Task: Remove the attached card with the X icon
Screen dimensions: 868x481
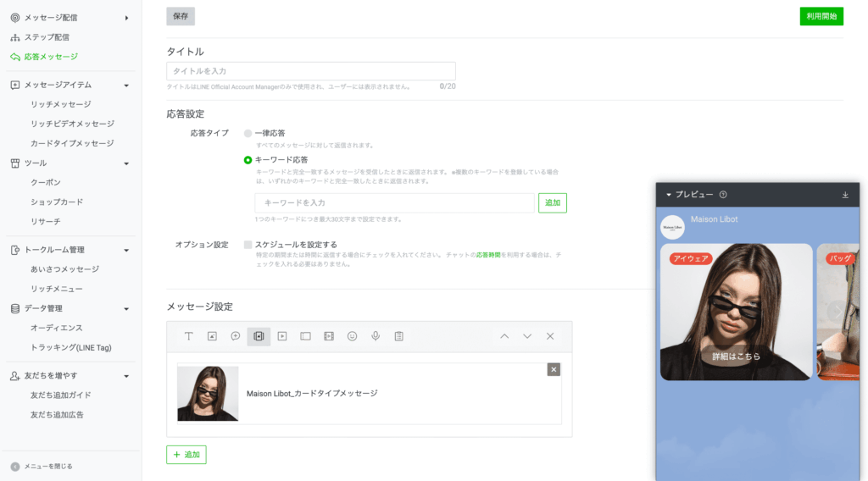Action: (554, 369)
